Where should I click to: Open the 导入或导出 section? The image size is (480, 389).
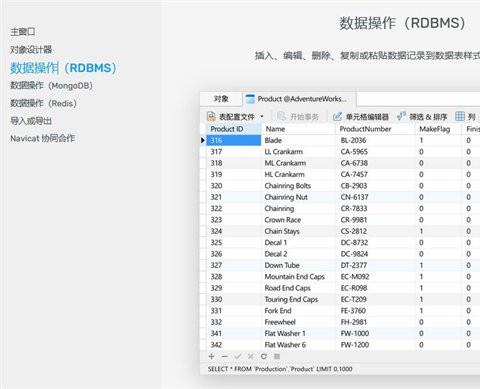[31, 121]
